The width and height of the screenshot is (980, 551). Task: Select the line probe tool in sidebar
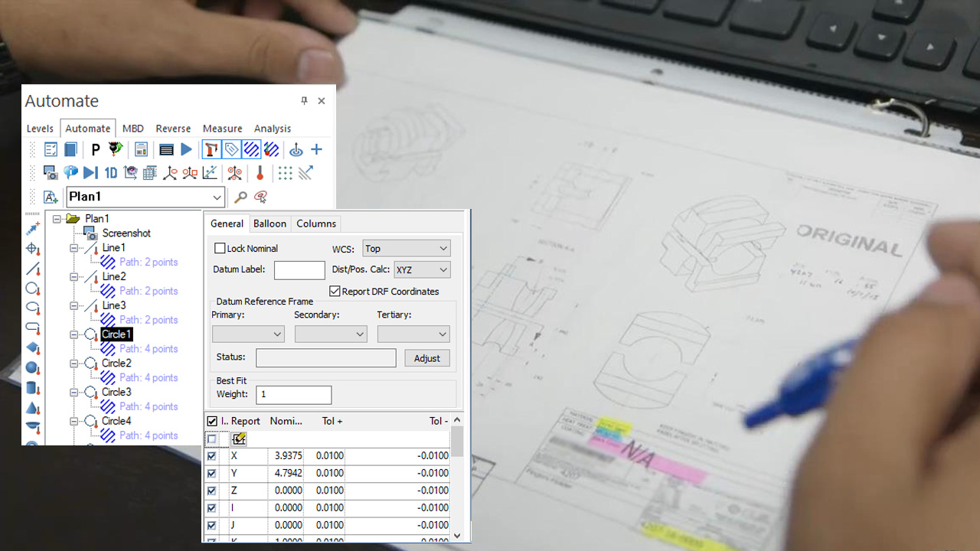pyautogui.click(x=33, y=269)
